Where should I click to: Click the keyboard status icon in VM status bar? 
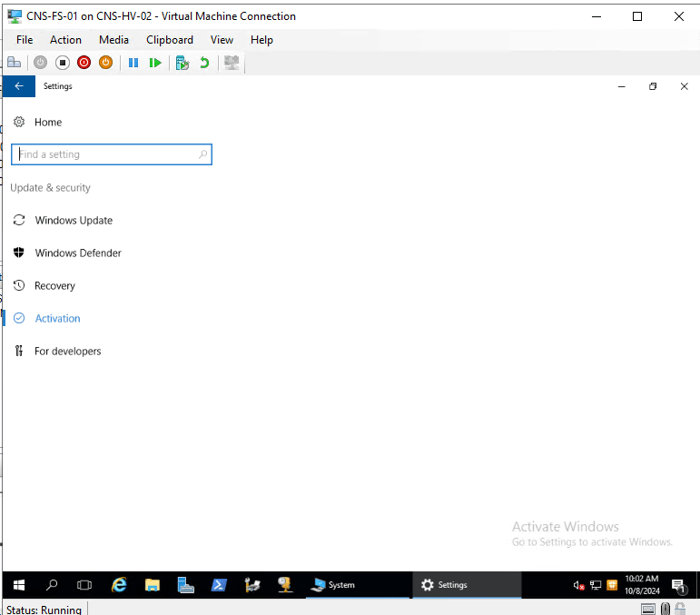point(647,609)
